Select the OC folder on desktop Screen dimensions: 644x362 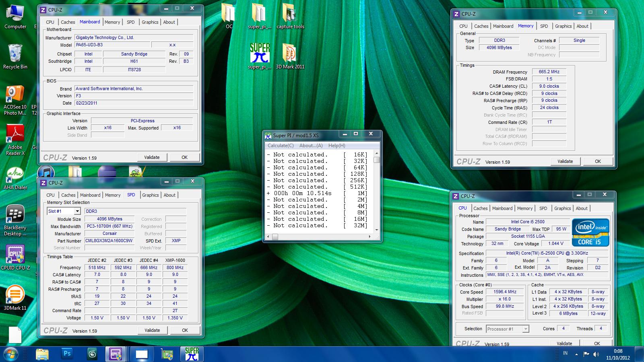(229, 16)
